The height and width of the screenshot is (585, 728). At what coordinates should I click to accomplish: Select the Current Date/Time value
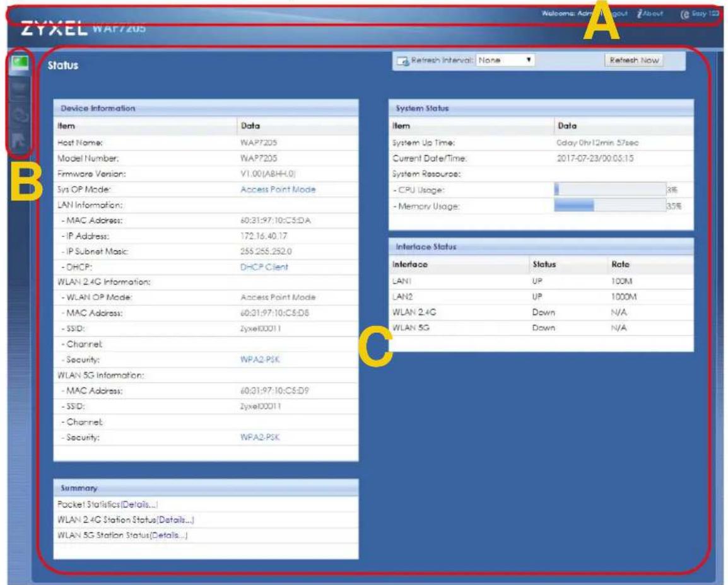pos(595,158)
